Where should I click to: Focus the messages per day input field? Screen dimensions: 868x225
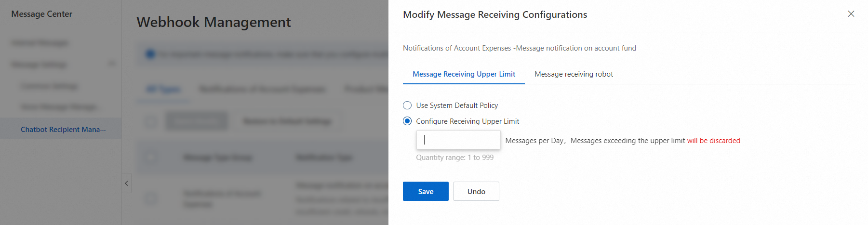[458, 140]
